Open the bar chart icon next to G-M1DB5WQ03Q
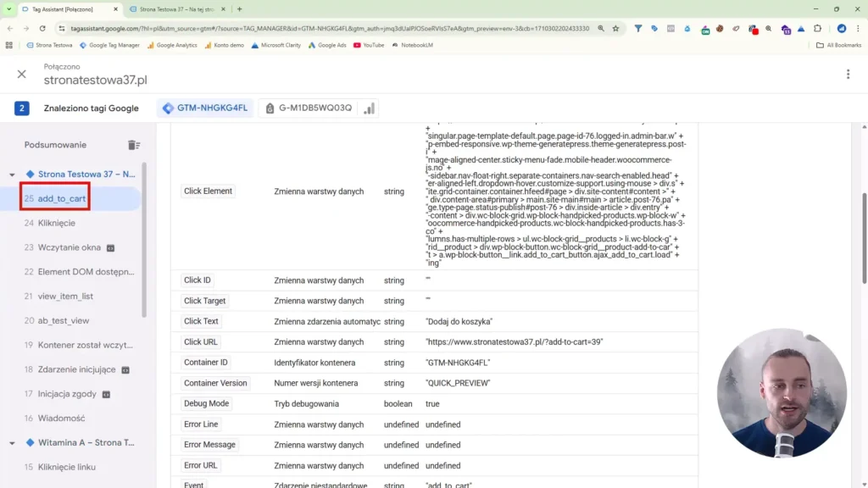 tap(370, 108)
